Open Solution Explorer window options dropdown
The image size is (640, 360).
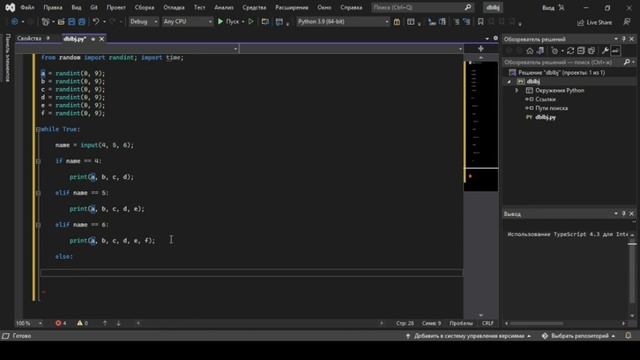pyautogui.click(x=616, y=39)
